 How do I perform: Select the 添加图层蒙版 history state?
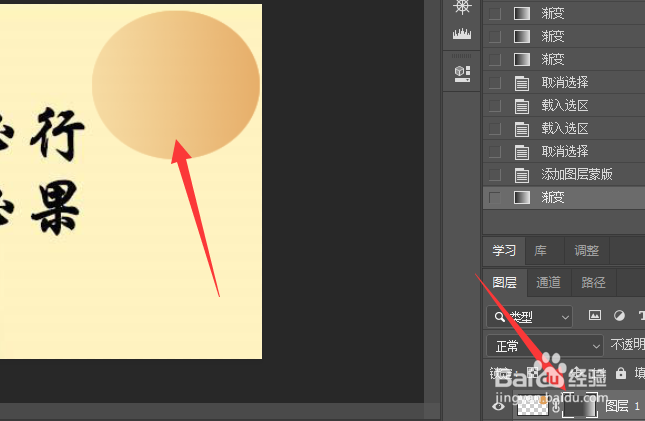coord(564,175)
